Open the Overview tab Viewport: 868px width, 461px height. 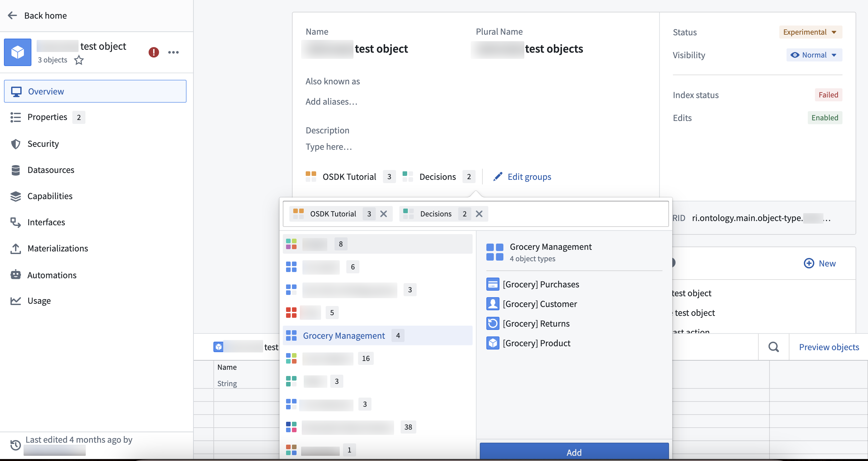(95, 91)
